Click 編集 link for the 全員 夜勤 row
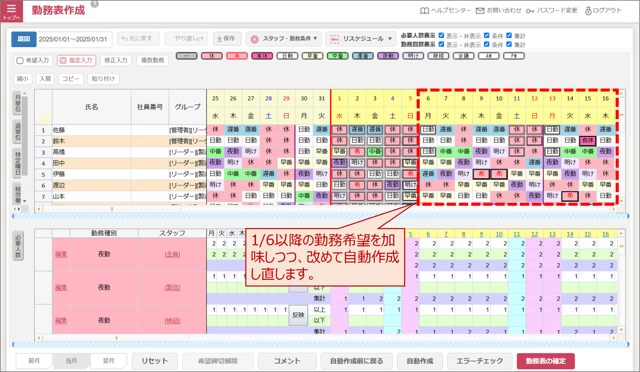 [x=61, y=254]
